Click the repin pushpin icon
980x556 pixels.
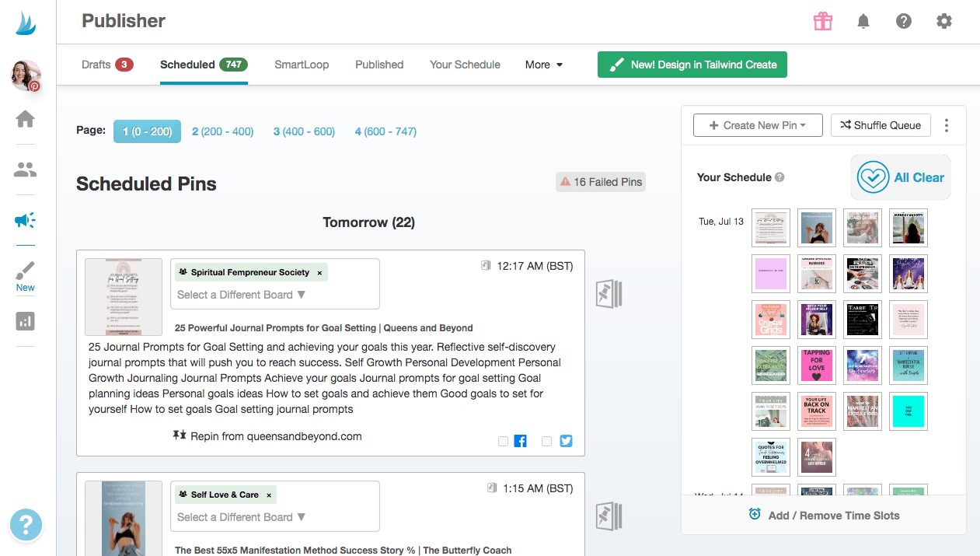pos(180,435)
